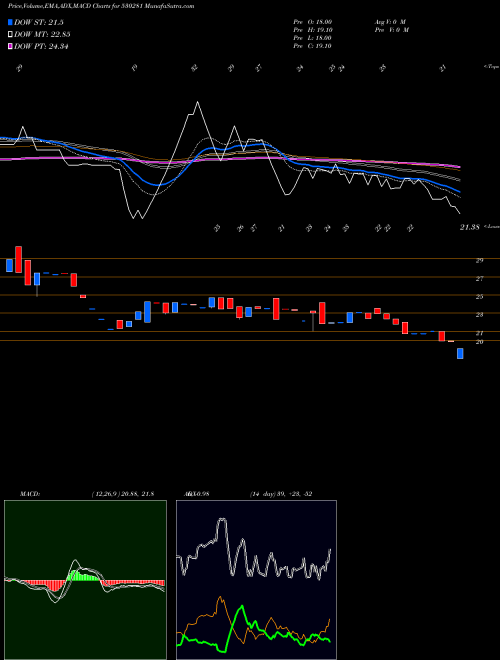Viewport: 500px width, 660px height.
Task: Click the blue DOW ST legend swatch
Action: coord(10,22)
